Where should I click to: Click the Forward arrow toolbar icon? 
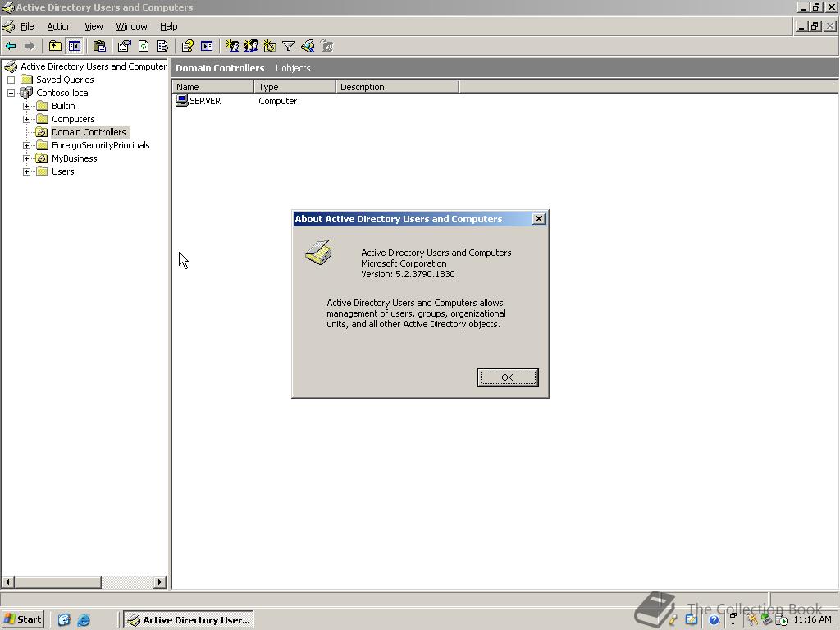tap(30, 47)
